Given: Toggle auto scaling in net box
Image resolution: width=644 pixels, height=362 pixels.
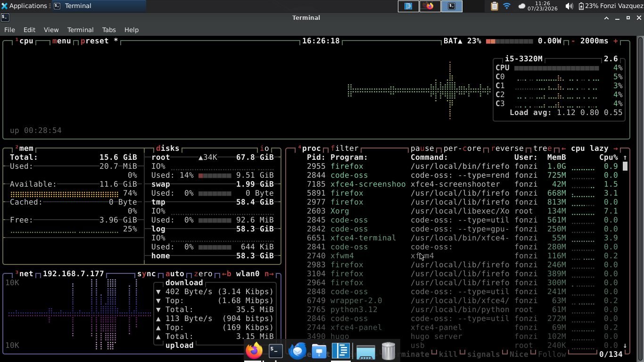Looking at the screenshot, I should click(x=175, y=274).
